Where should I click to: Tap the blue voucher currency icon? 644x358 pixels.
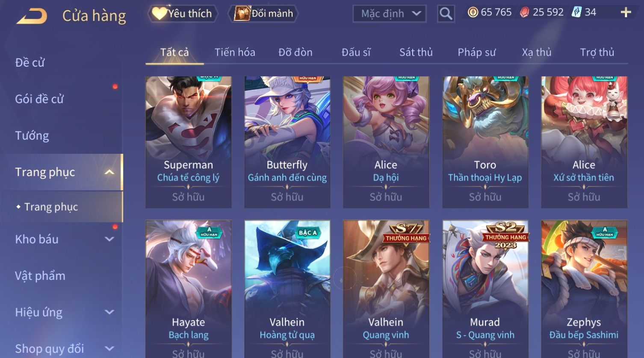[x=576, y=12]
